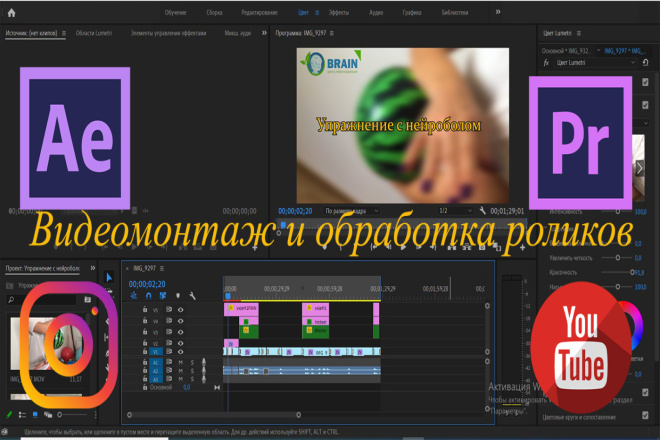660x440 pixels.
Task: Adjust the 'Красочность' slider knob
Action: (x=632, y=272)
